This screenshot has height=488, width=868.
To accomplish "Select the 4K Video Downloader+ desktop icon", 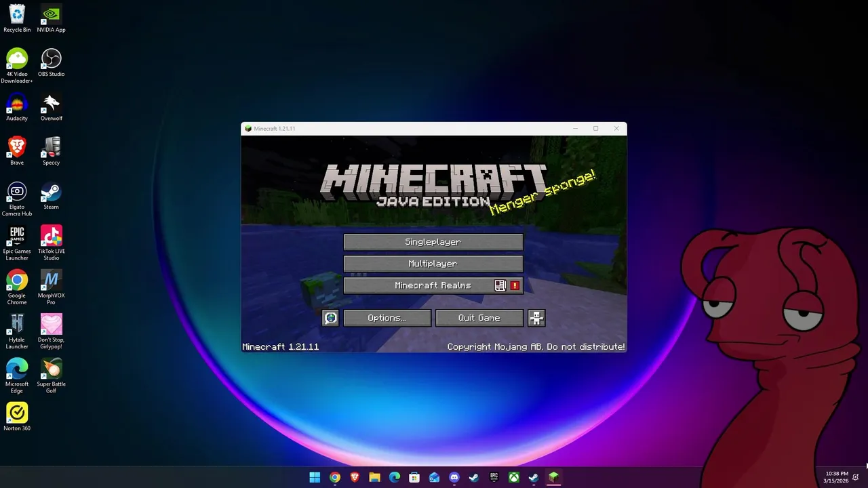I will (x=17, y=66).
